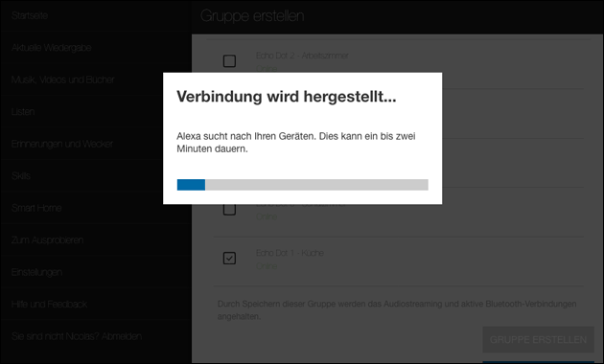
Task: Click 'Verbindung wird hergestellt...' dialog title
Action: click(287, 96)
